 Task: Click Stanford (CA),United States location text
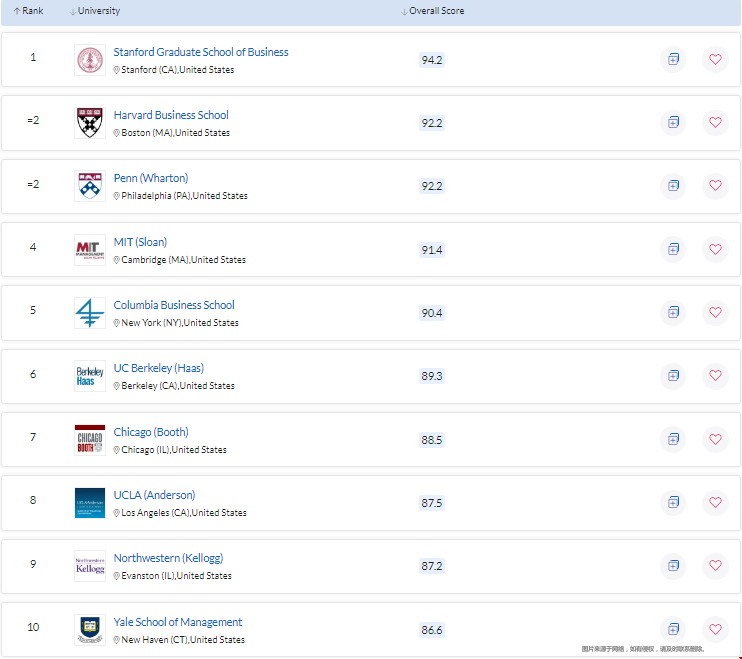point(177,70)
